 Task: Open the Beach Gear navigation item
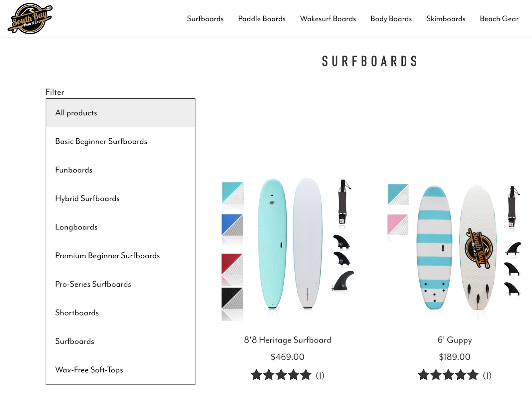499,19
